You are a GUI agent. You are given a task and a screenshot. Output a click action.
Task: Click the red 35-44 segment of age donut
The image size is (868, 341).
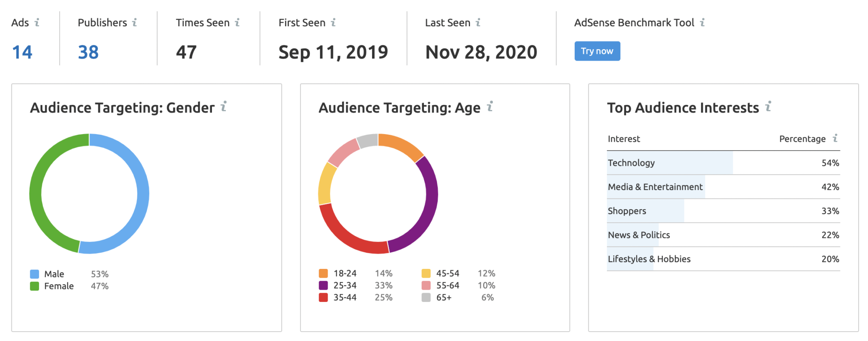pyautogui.click(x=348, y=238)
